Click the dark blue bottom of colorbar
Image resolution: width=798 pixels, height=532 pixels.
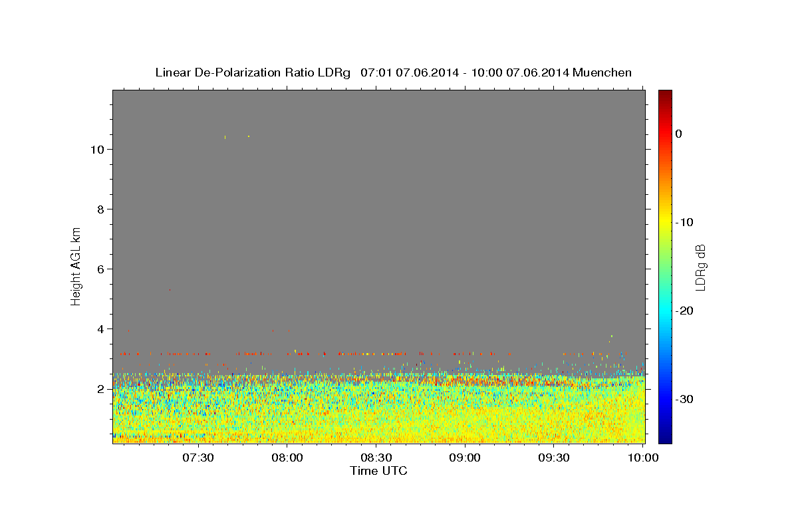[x=665, y=437]
